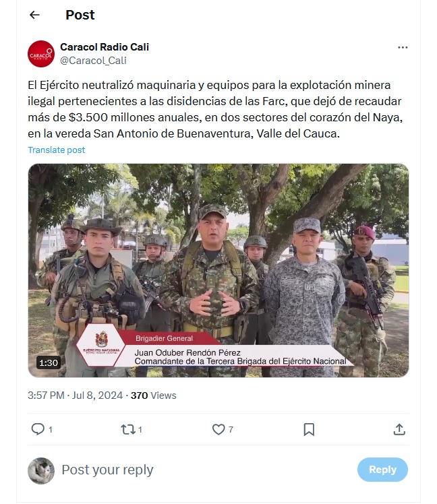Viewport: 437px width, 504px height.
Task: View the 370 Views analytics
Action: (154, 396)
